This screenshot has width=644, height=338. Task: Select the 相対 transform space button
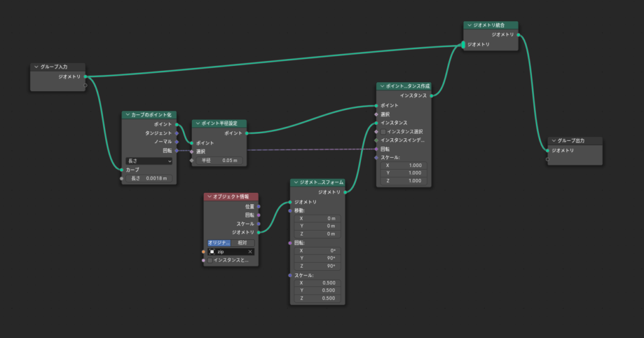pos(242,243)
